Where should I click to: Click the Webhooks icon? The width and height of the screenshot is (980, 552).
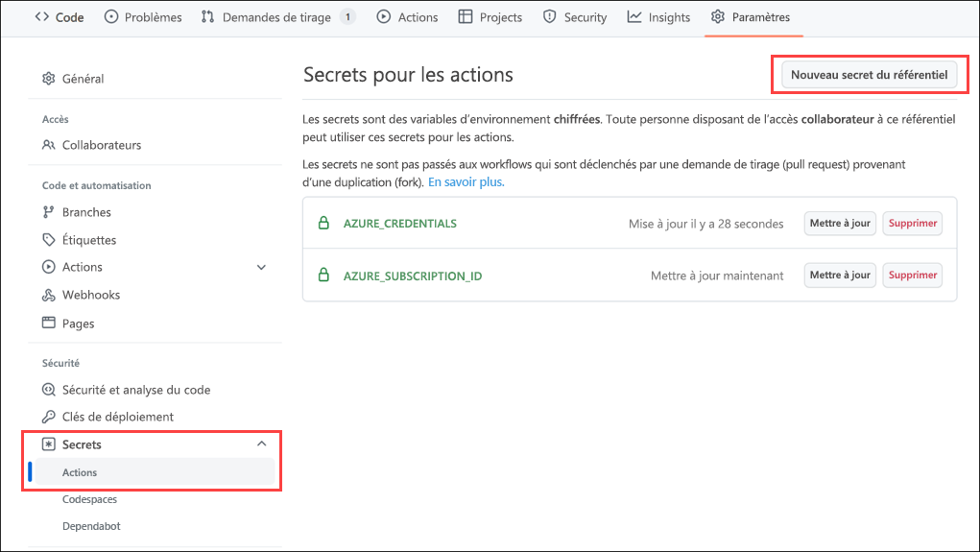[49, 295]
